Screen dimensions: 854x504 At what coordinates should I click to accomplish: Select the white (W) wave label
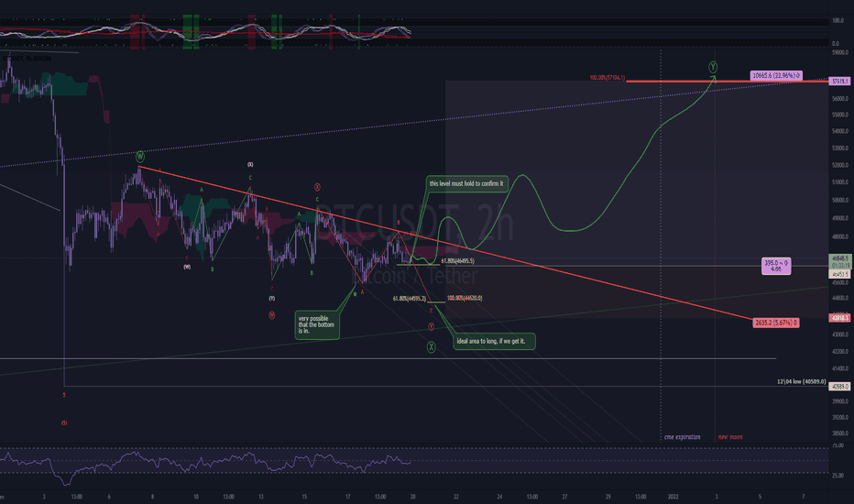(187, 267)
